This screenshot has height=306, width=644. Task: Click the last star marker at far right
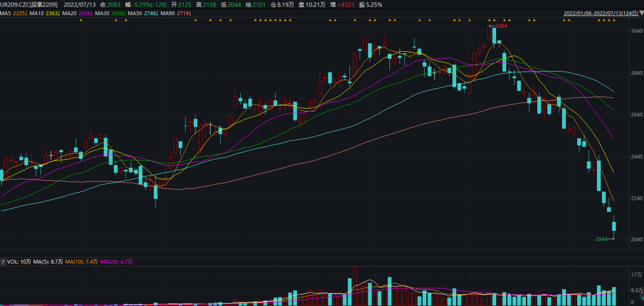click(614, 21)
